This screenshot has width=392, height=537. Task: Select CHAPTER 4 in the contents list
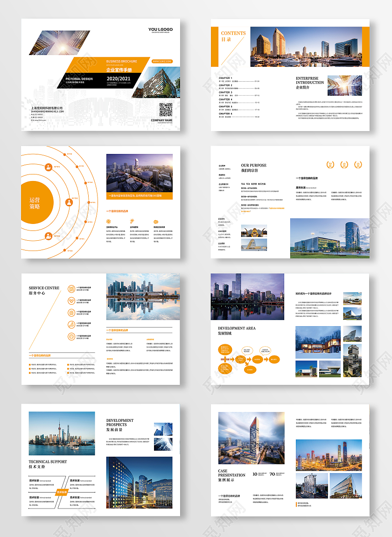point(225,99)
